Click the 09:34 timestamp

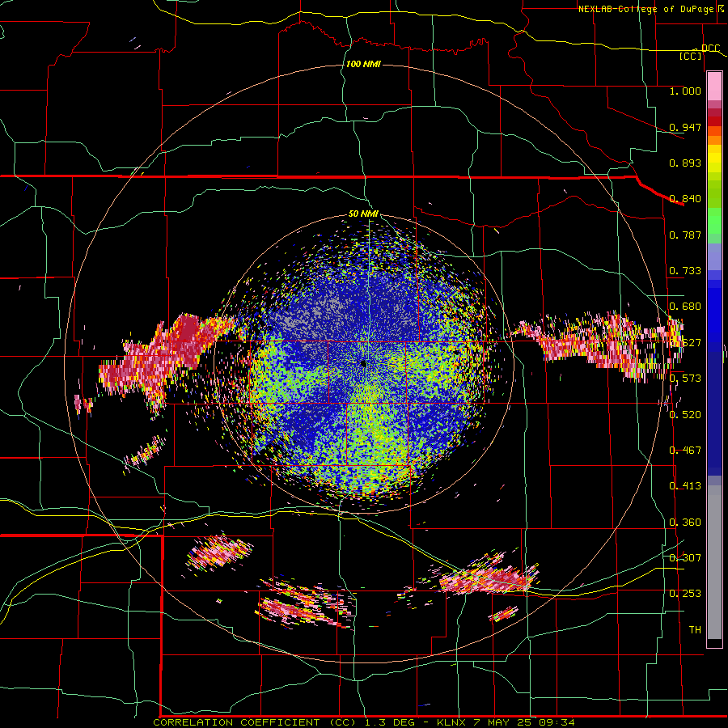pyautogui.click(x=557, y=722)
